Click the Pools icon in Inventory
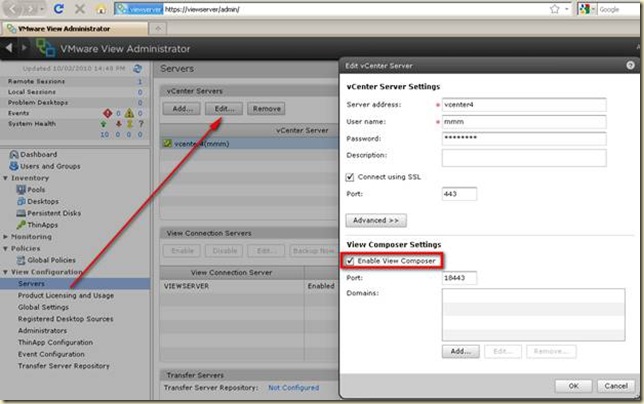644x404 pixels. click(21, 190)
